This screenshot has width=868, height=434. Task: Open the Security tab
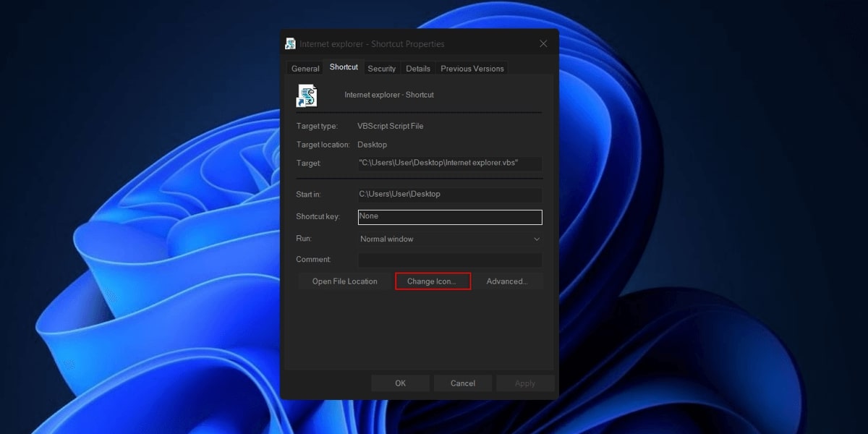point(381,68)
